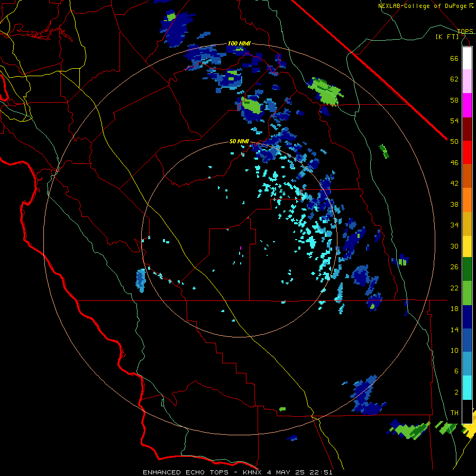Click the dark orange 42-46 kft swatch
Image resolution: width=476 pixels, height=476 pixels.
click(x=467, y=176)
